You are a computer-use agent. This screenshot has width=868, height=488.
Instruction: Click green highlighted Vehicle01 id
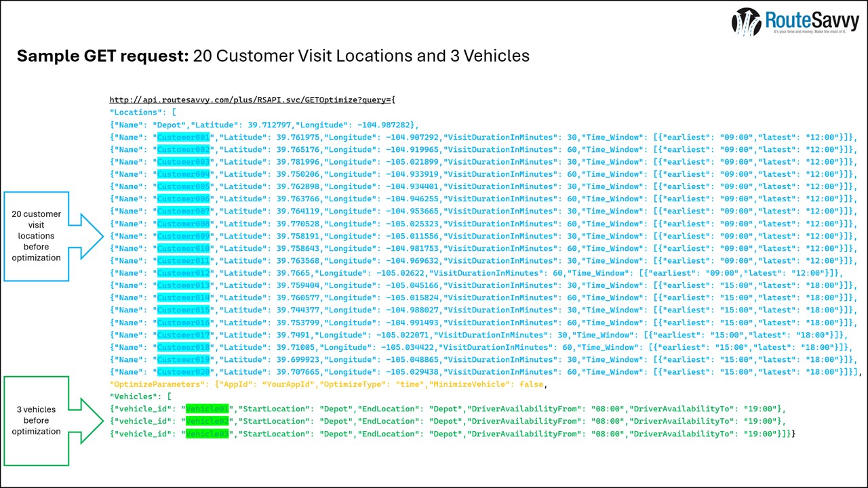point(208,409)
